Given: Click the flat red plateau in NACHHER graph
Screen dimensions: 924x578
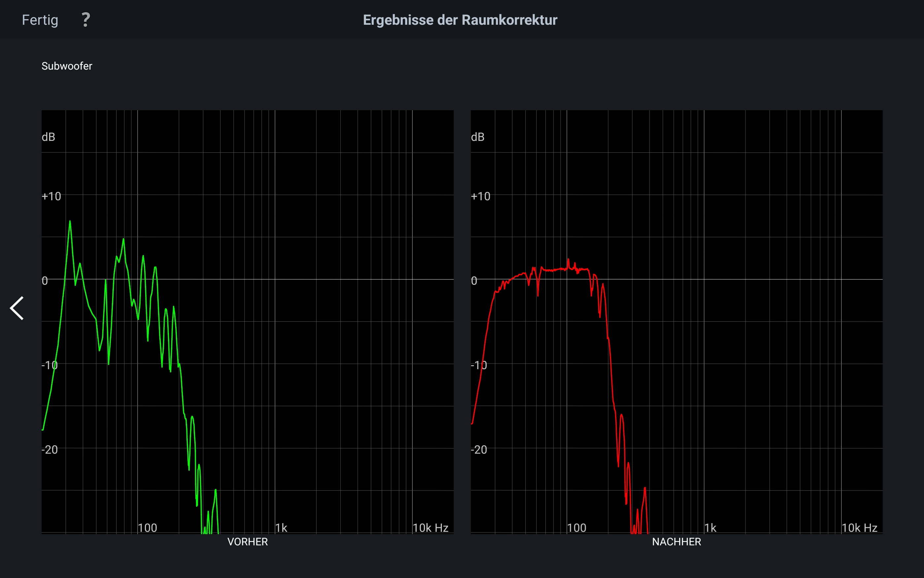Looking at the screenshot, I should pyautogui.click(x=554, y=270).
